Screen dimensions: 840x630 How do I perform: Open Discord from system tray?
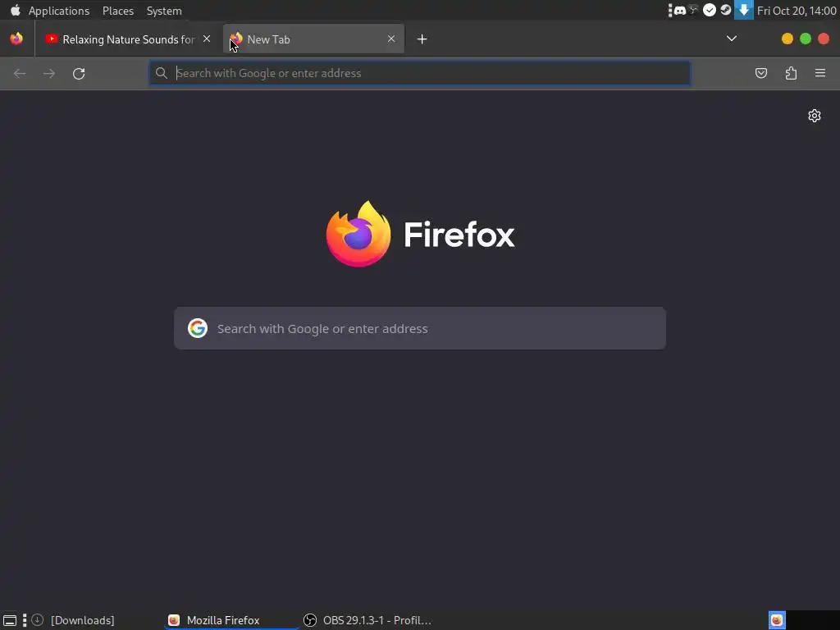pos(680,10)
